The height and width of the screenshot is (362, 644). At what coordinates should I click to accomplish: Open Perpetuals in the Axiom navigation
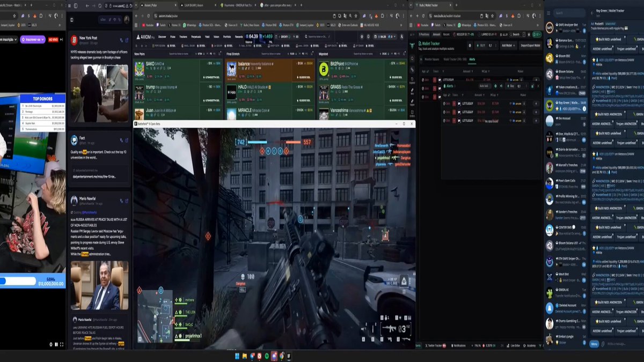point(197,37)
